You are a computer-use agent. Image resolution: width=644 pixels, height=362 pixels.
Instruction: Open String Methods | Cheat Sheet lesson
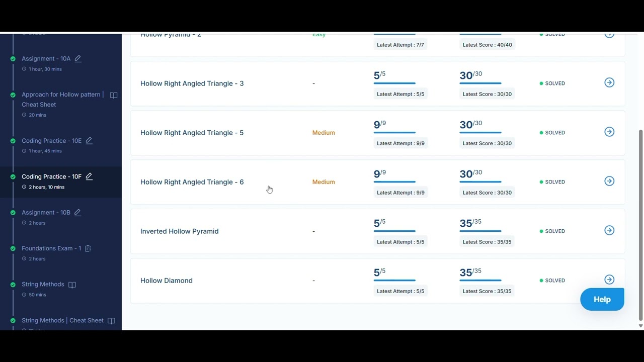tap(62, 320)
